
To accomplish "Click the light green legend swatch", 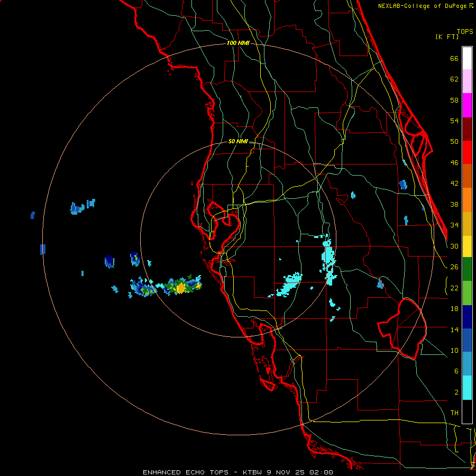I will coord(467,293).
